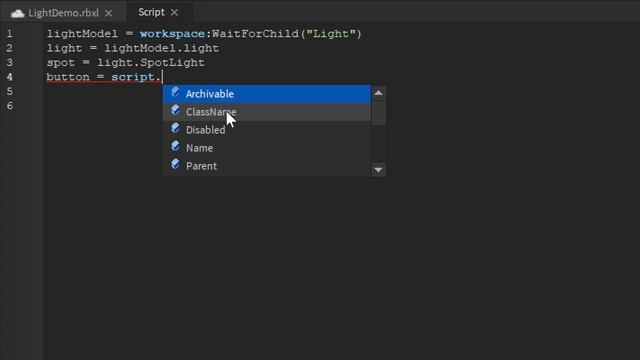The width and height of the screenshot is (640, 360).
Task: Click line number 6 in gutter
Action: [9, 106]
